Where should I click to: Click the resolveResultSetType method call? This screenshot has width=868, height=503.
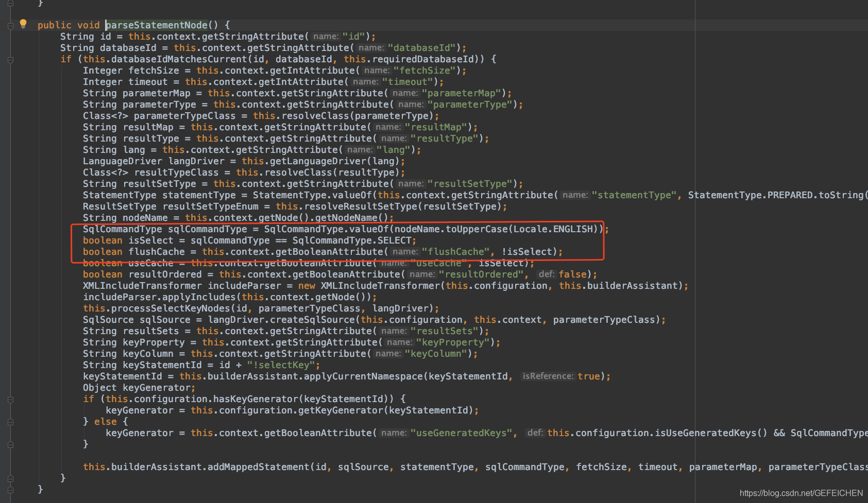(361, 206)
